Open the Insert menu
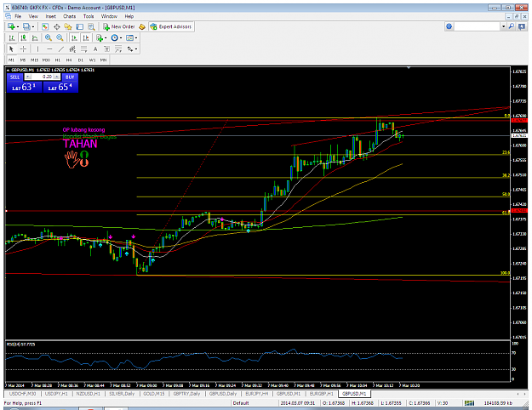The image size is (532, 410). tap(50, 16)
